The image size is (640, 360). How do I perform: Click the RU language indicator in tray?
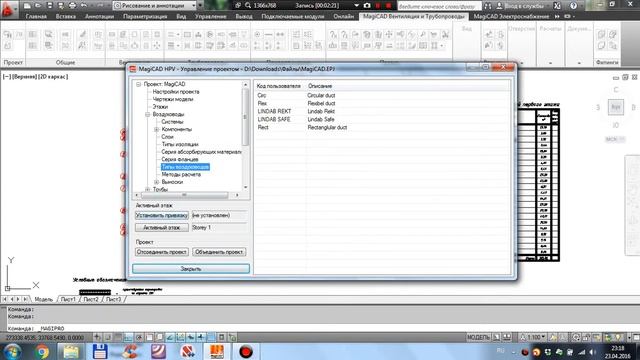(x=501, y=351)
